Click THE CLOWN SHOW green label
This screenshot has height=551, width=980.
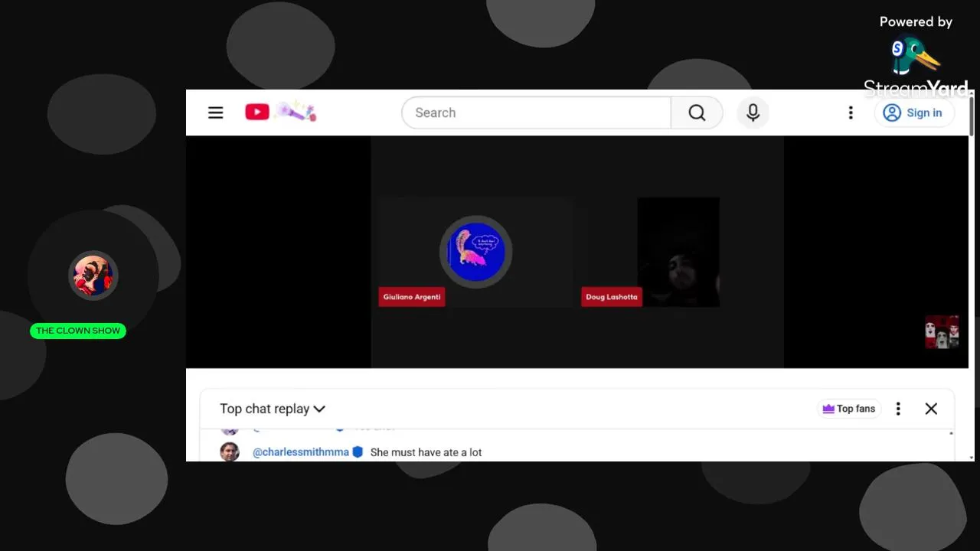point(78,331)
